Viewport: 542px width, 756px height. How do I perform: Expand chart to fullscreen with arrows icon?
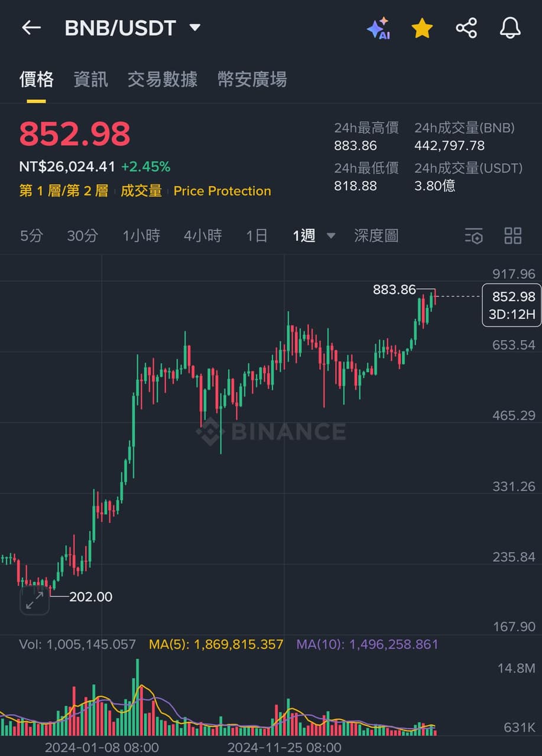point(34,601)
